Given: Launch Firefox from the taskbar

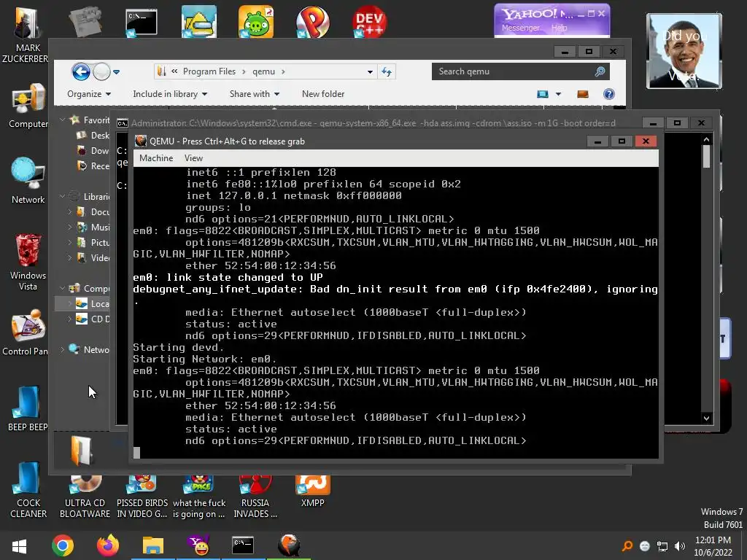Looking at the screenshot, I should point(108,545).
